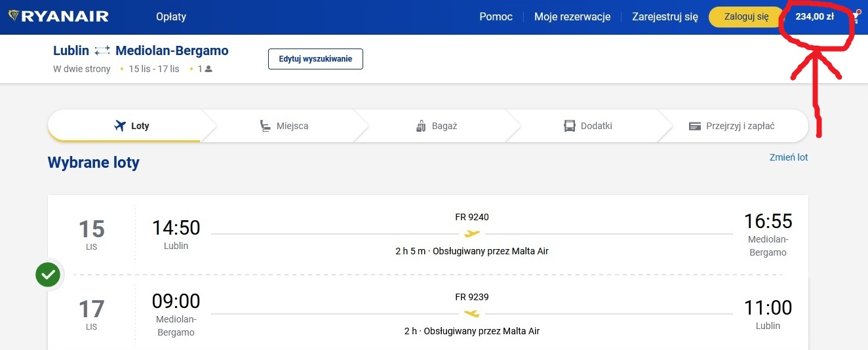Image resolution: width=868 pixels, height=350 pixels.
Task: Click the Zmień lot link
Action: [789, 157]
